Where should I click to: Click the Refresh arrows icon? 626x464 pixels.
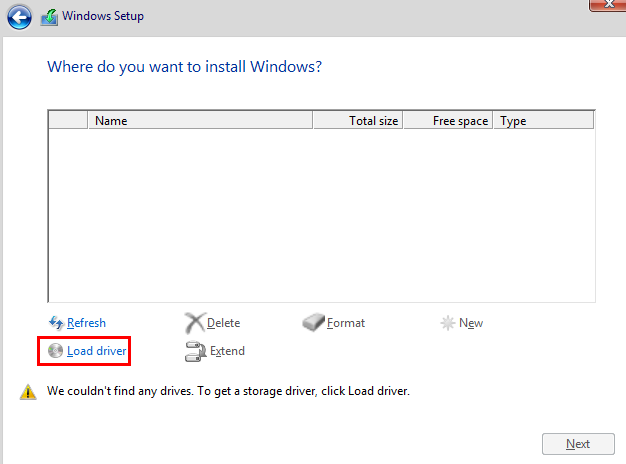(56, 323)
